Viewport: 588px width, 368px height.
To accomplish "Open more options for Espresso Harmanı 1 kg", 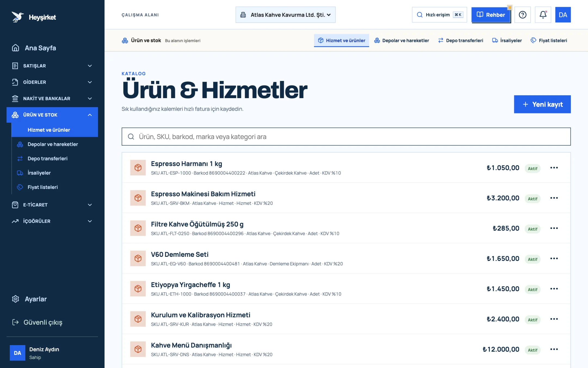I will pyautogui.click(x=554, y=168).
